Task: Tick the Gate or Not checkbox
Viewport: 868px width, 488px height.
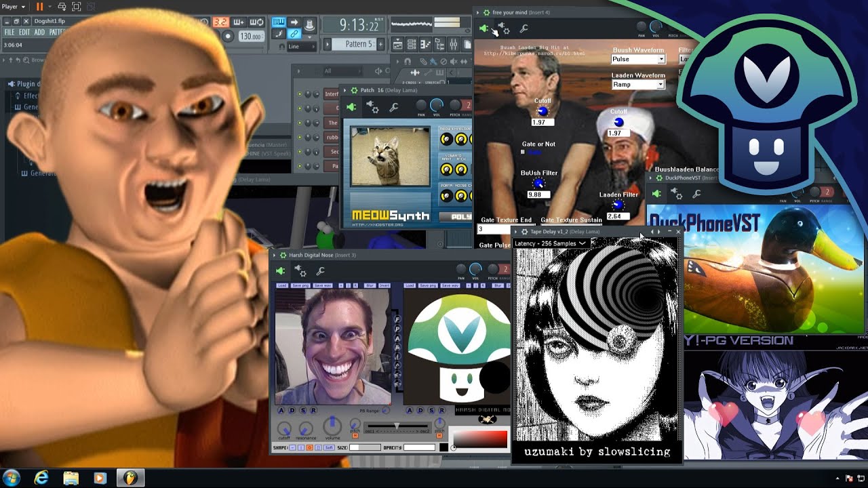Action: point(523,152)
